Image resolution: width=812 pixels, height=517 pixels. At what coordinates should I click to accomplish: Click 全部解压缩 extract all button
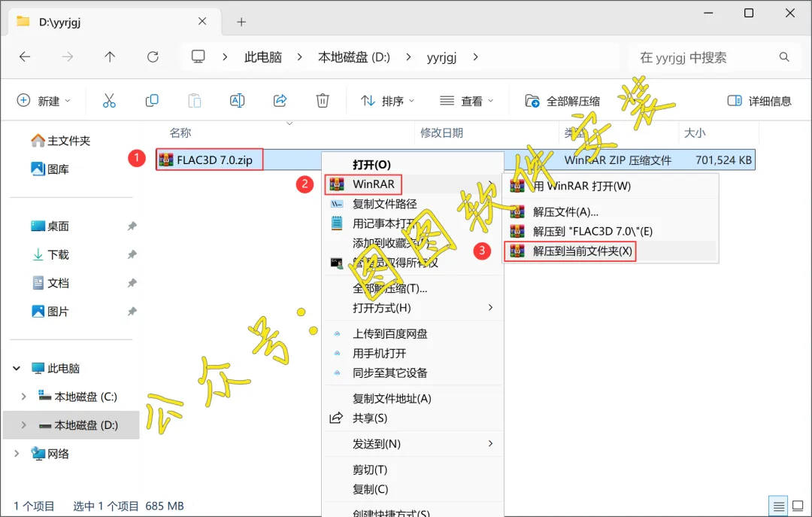pyautogui.click(x=562, y=101)
